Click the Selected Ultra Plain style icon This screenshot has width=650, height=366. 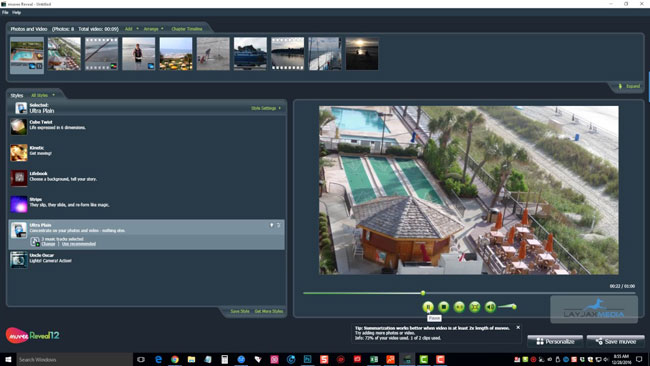pyautogui.click(x=21, y=108)
